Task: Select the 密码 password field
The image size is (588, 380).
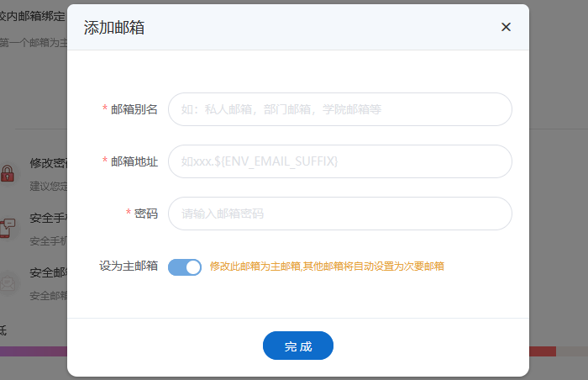Action: tap(339, 214)
